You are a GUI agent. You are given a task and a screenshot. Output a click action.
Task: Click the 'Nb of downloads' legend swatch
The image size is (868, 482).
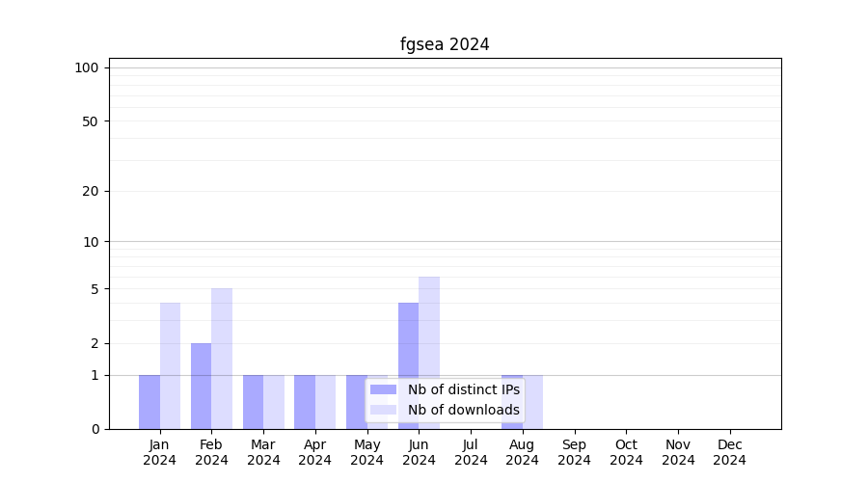[383, 410]
